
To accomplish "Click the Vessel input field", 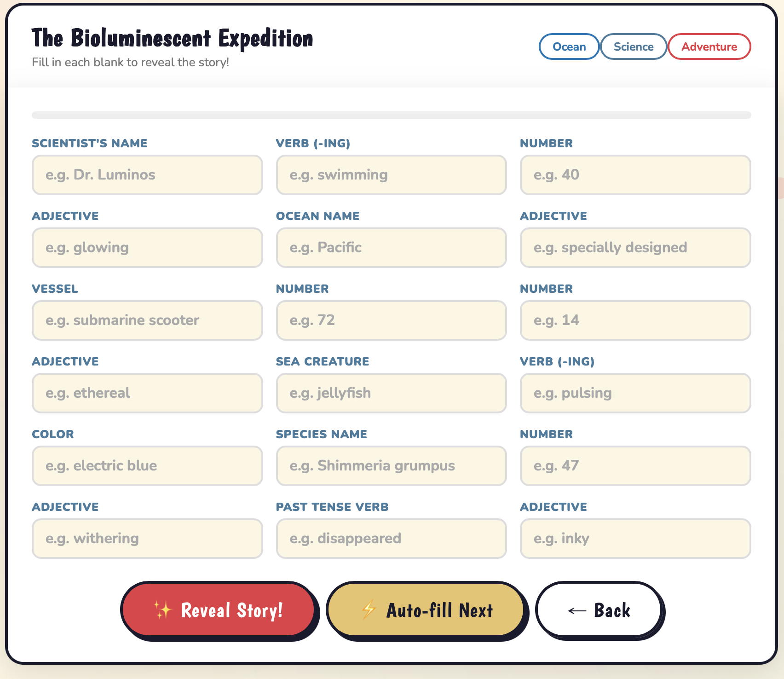I will click(147, 320).
